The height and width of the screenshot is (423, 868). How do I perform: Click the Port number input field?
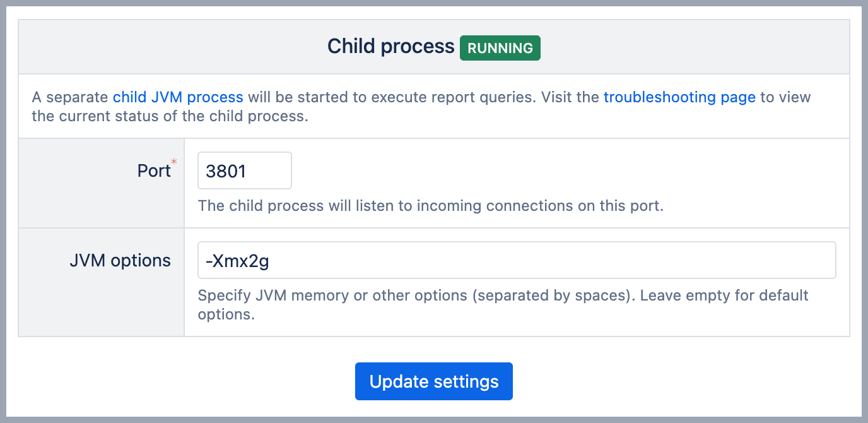pos(244,170)
